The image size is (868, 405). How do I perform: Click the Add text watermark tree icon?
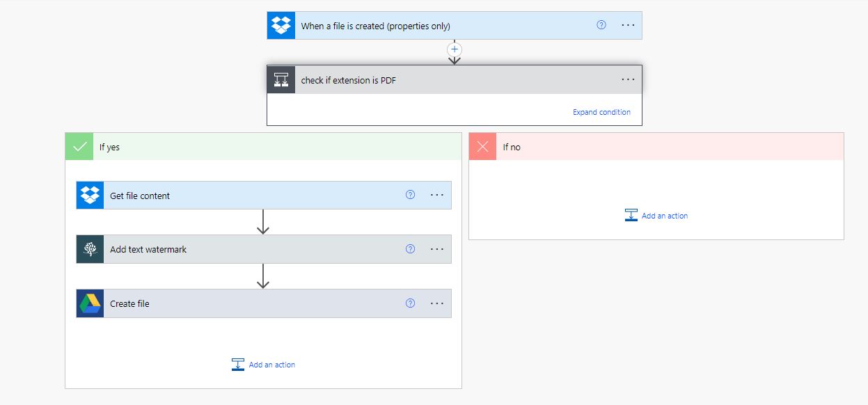click(x=90, y=249)
